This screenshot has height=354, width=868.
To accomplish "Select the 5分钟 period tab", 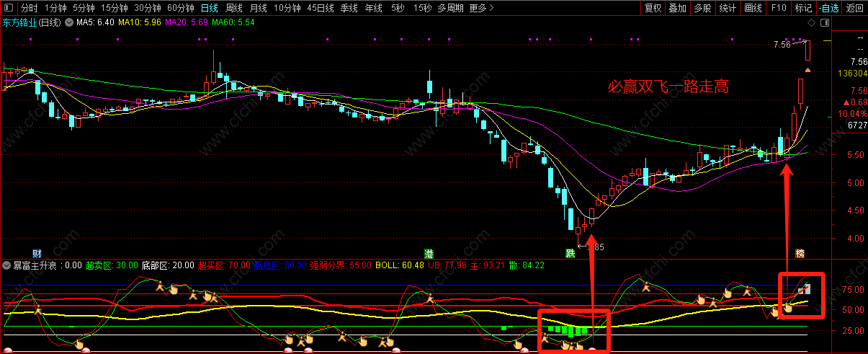I will coord(84,9).
